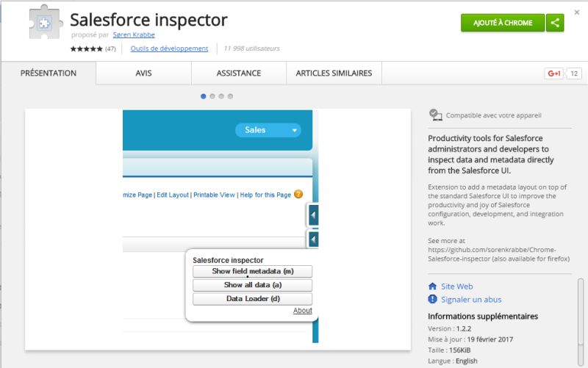Click the G+1 button
Viewport: 588px width, 368px height.
[x=554, y=73]
